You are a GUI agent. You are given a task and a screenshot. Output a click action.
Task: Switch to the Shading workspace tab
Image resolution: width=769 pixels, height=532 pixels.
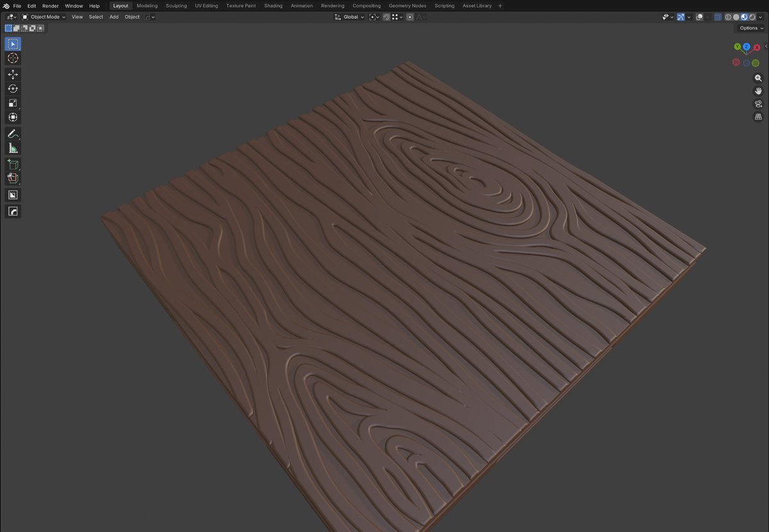[273, 6]
